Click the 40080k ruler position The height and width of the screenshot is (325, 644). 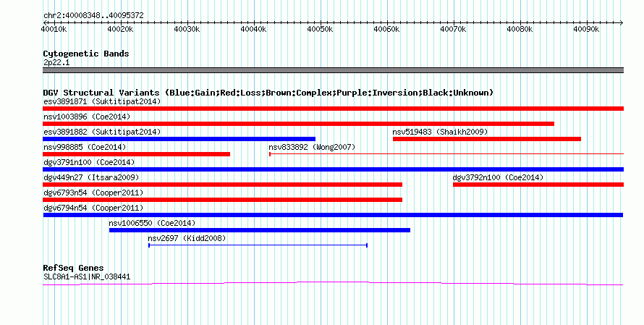tap(520, 29)
